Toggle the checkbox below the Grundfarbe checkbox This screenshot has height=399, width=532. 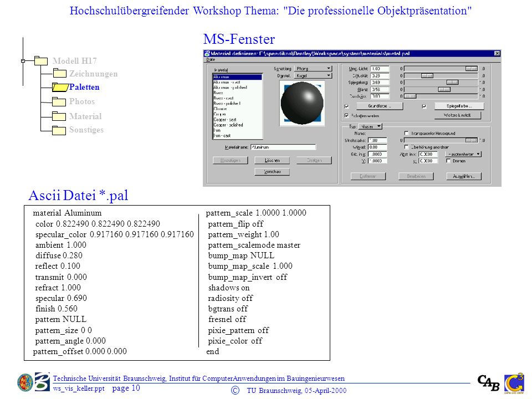[347, 116]
